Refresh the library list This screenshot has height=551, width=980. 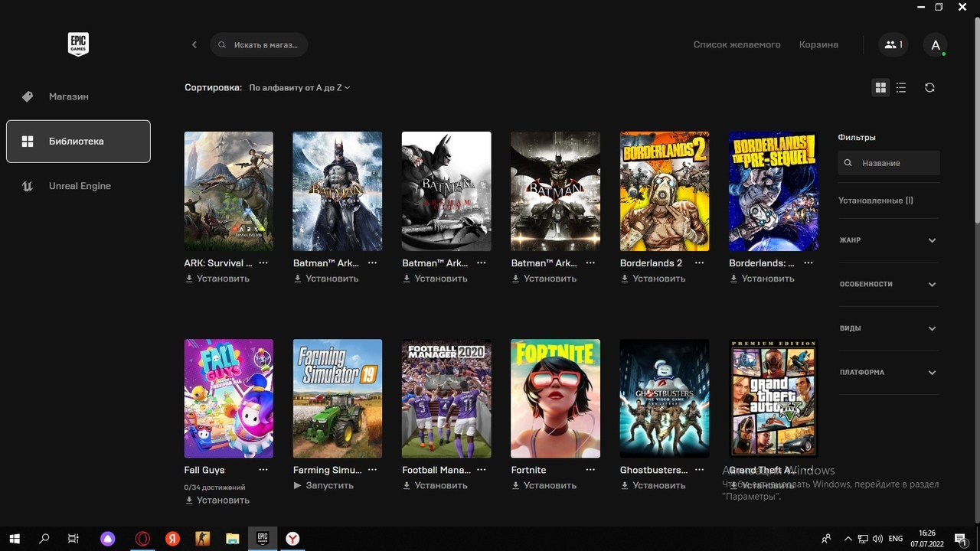coord(929,88)
